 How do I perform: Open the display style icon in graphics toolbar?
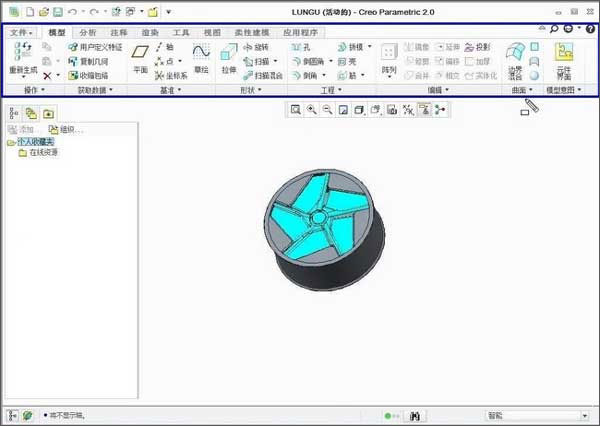[359, 110]
